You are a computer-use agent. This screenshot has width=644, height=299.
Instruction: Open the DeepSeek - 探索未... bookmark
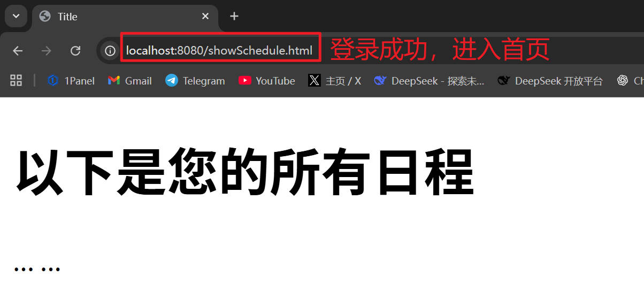click(x=430, y=81)
